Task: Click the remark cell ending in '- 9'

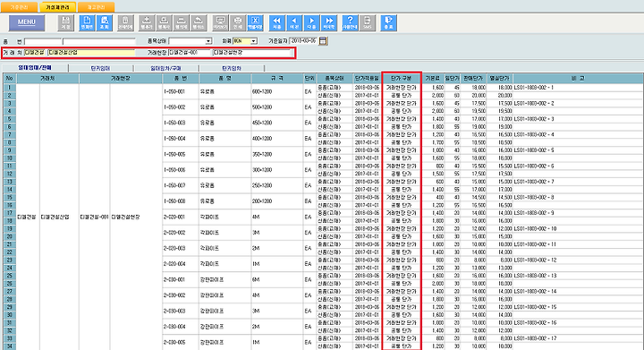Action: coord(578,213)
